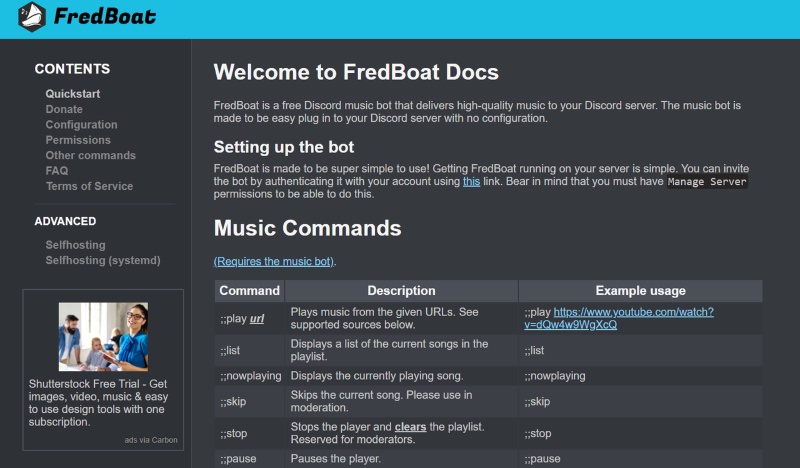This screenshot has height=468, width=800.
Task: Click the Command column header
Action: 249,290
